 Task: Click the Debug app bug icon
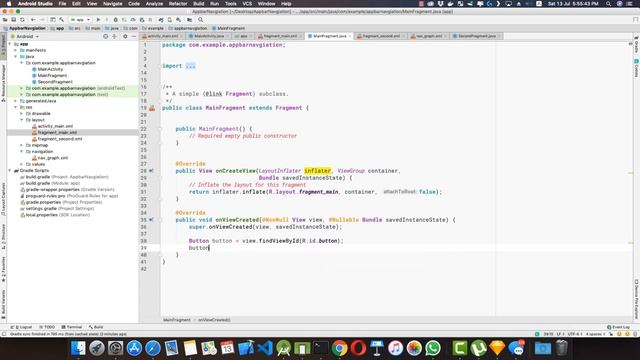(x=116, y=20)
